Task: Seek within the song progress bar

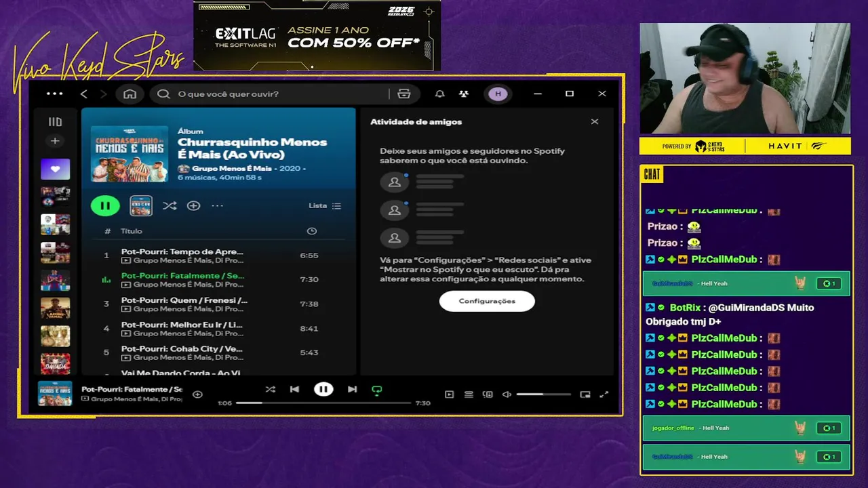Action: tap(323, 403)
